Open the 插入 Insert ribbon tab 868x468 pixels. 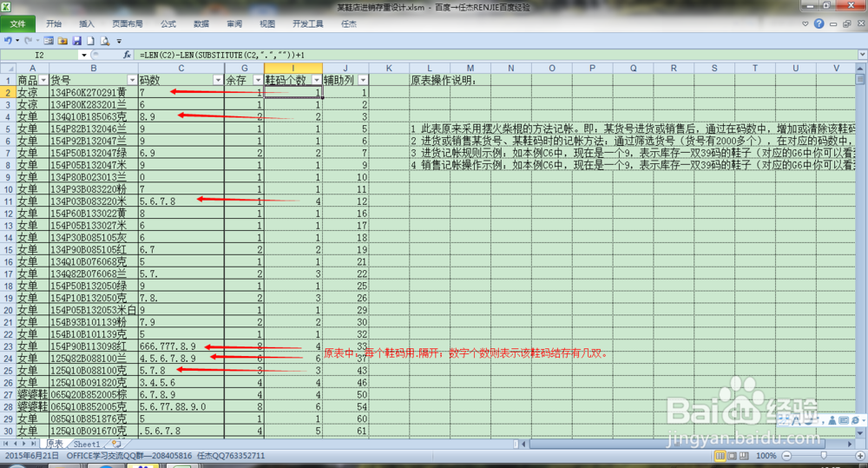pos(87,23)
